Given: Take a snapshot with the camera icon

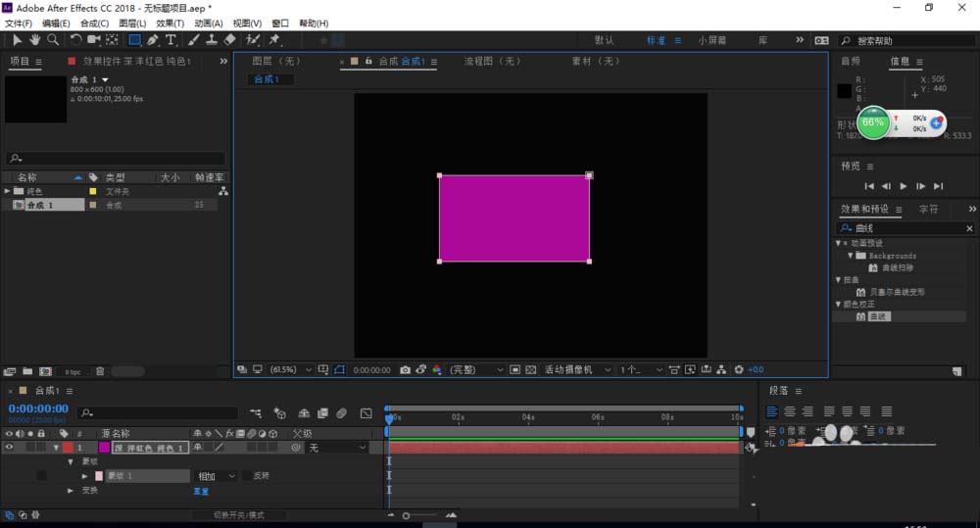Looking at the screenshot, I should (x=405, y=370).
